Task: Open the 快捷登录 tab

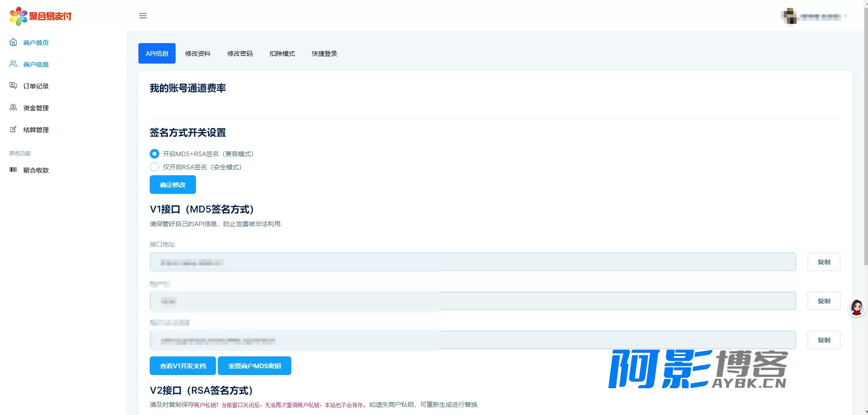Action: pos(324,54)
